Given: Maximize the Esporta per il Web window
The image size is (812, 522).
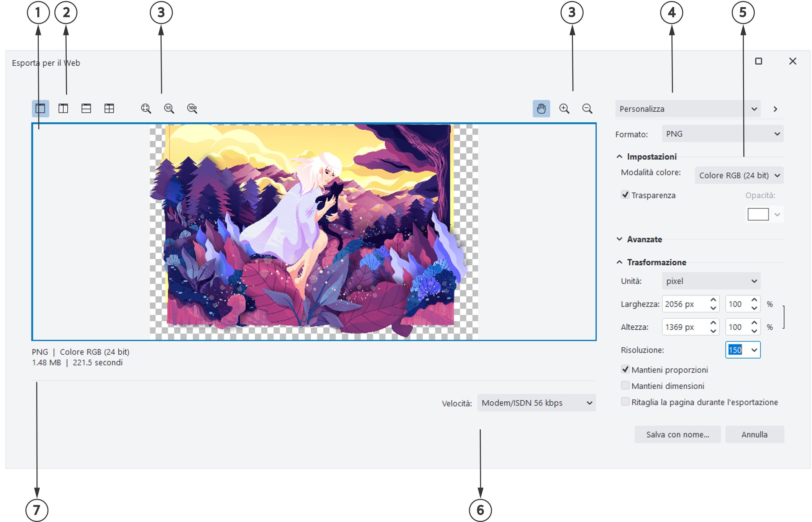Looking at the screenshot, I should 759,61.
